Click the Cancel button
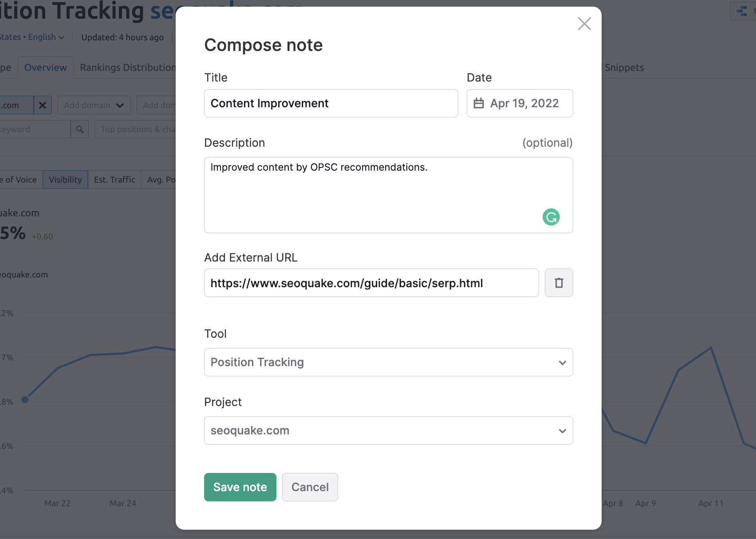Screen dimensions: 756x539 (x=310, y=487)
